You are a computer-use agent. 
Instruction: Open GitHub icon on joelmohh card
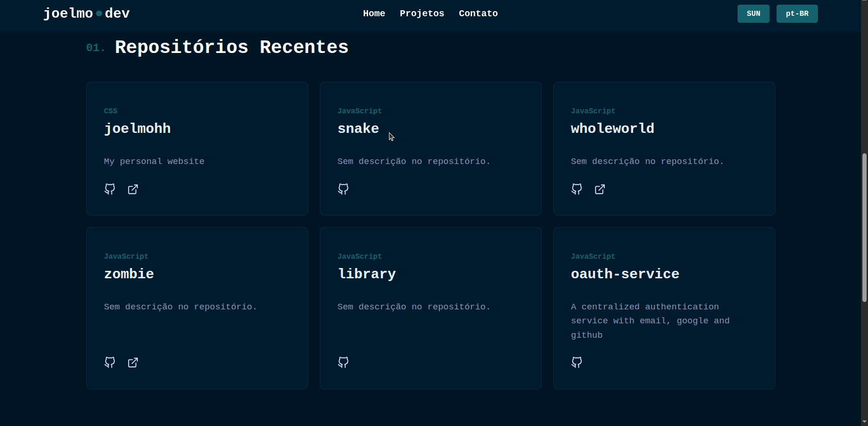click(110, 189)
